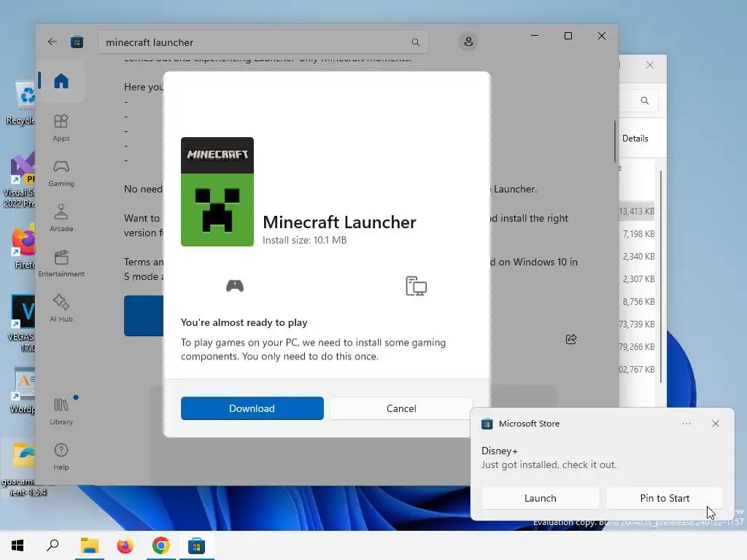Select the WordPad desktop shortcut
747x560 pixels.
tap(23, 391)
